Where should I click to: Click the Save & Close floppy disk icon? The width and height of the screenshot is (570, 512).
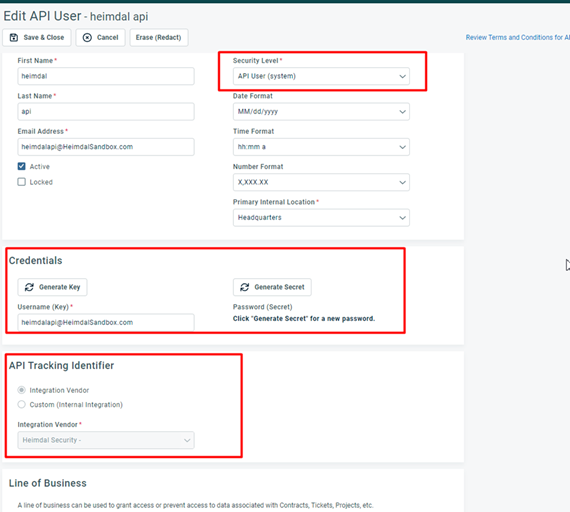click(14, 37)
